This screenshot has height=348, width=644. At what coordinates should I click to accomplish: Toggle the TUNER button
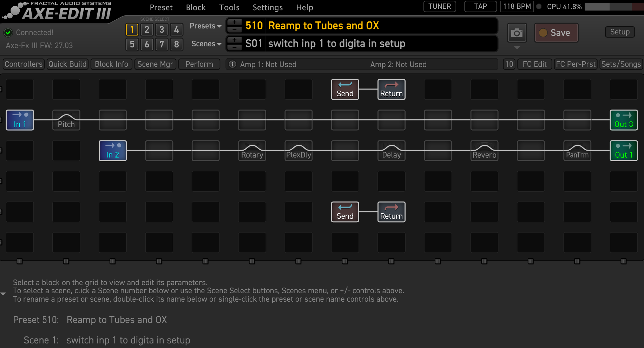click(x=440, y=6)
